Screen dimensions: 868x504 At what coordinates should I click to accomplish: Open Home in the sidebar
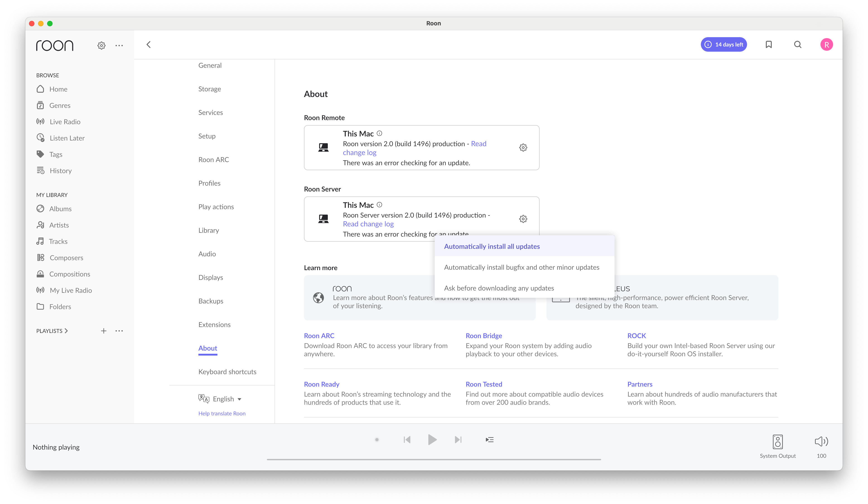pyautogui.click(x=52, y=89)
